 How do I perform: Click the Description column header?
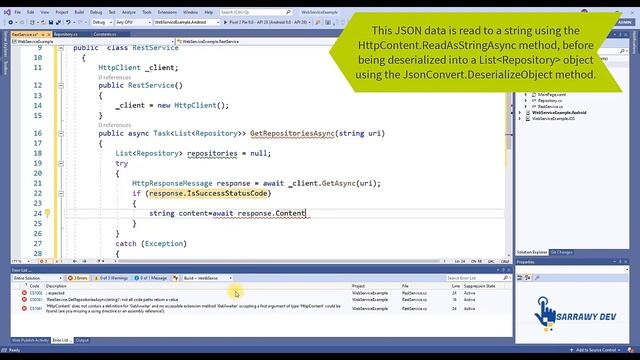pyautogui.click(x=56, y=287)
